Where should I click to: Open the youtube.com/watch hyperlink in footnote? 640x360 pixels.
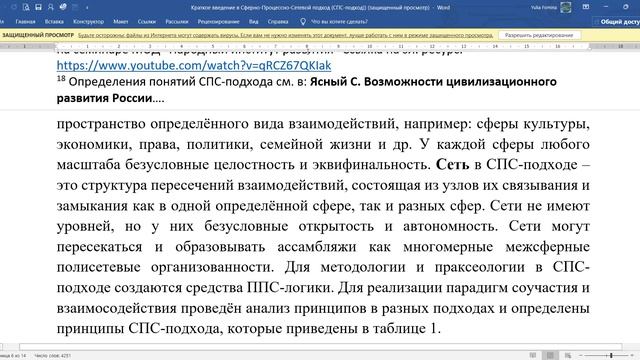coord(194,65)
